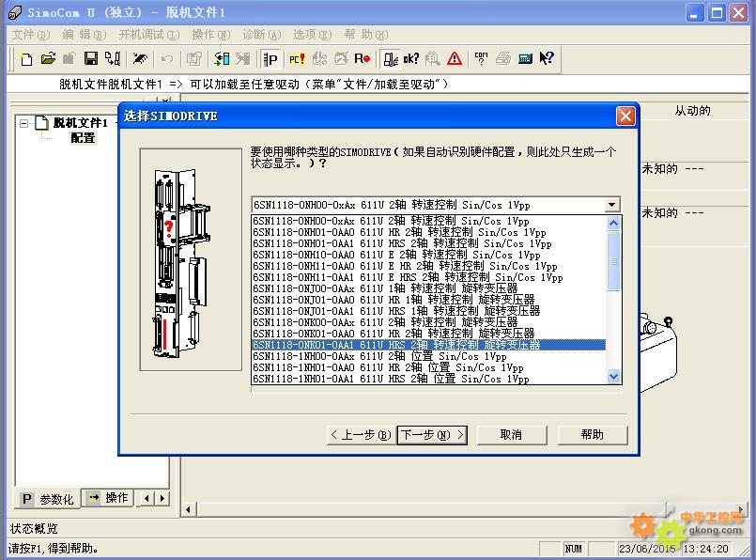This screenshot has height=560, width=756.
Task: Click the horizontal scrollbar left arrow
Action: pyautogui.click(x=188, y=509)
